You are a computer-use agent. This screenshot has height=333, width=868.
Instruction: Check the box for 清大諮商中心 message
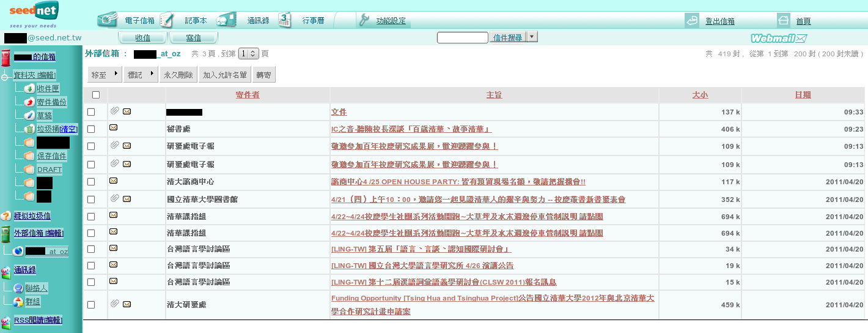tap(91, 182)
